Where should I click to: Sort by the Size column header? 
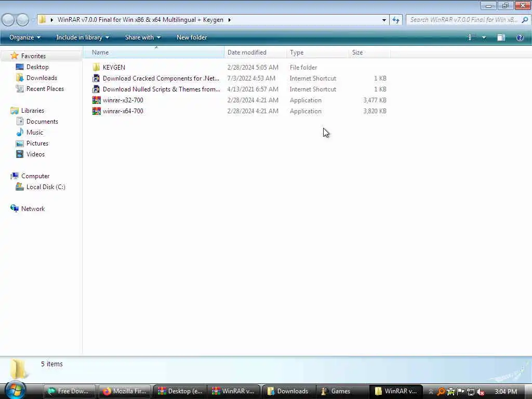click(x=369, y=52)
